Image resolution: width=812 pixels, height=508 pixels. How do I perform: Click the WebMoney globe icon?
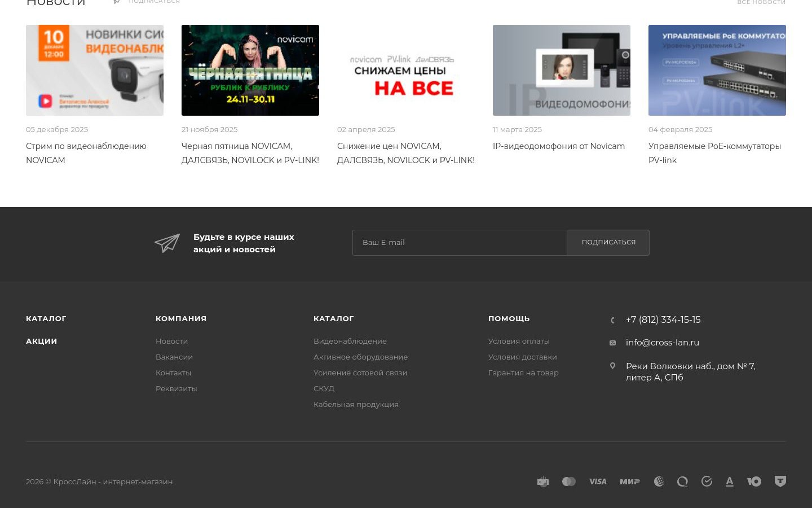(659, 481)
